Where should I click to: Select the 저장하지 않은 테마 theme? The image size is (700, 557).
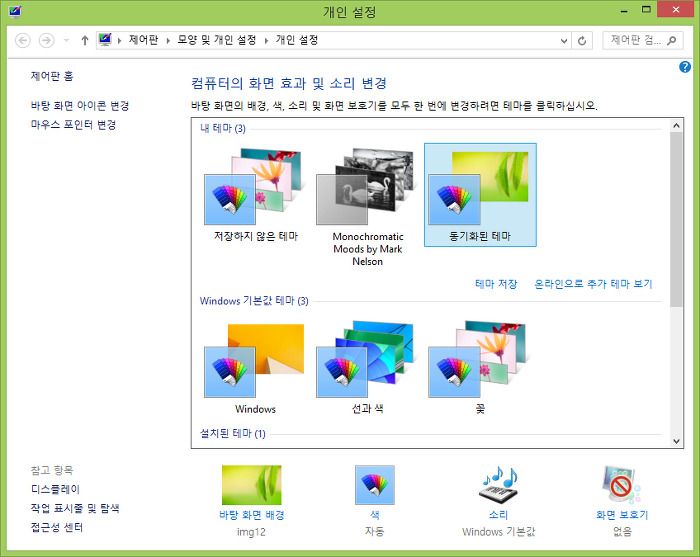[256, 195]
